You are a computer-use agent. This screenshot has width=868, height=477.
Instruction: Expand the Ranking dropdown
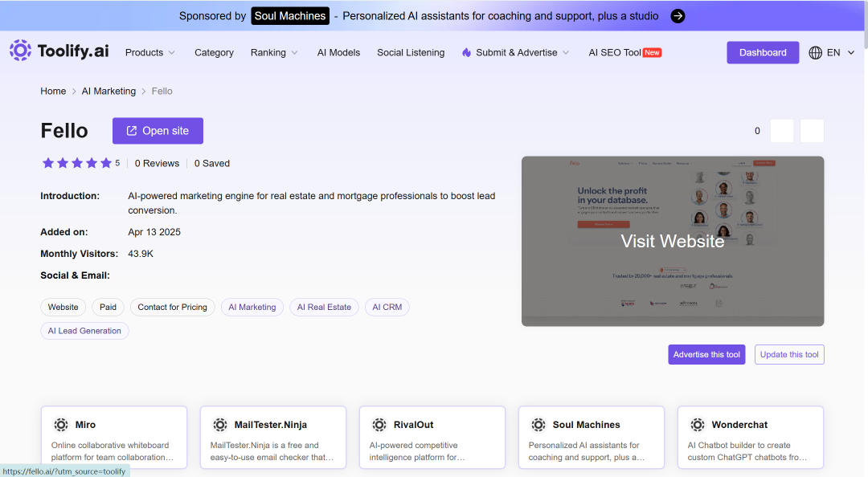pyautogui.click(x=274, y=52)
